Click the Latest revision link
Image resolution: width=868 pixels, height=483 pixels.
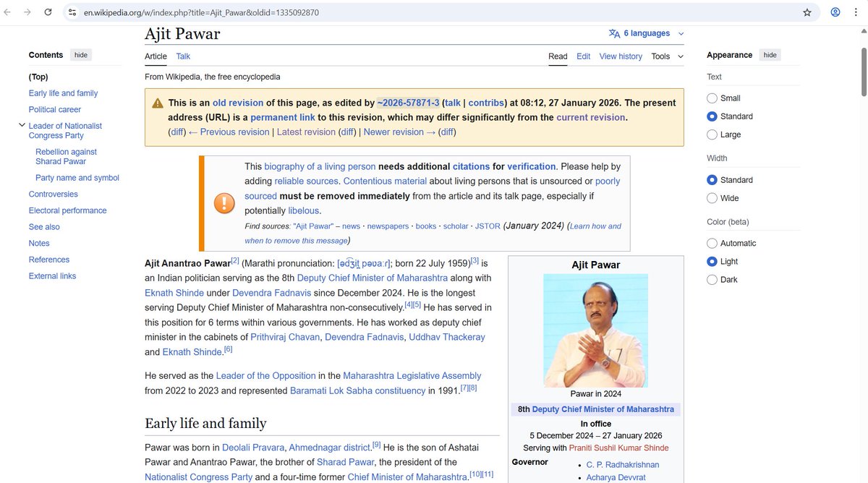pyautogui.click(x=306, y=132)
